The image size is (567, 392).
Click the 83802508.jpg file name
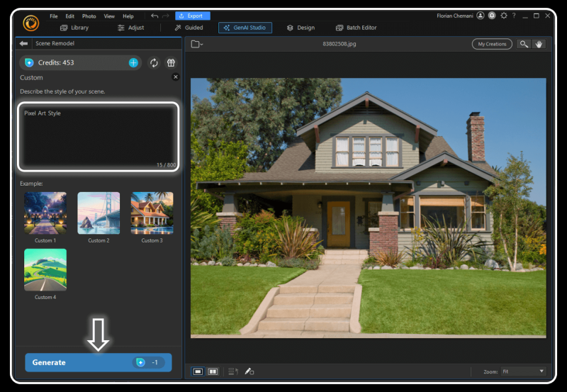(339, 44)
